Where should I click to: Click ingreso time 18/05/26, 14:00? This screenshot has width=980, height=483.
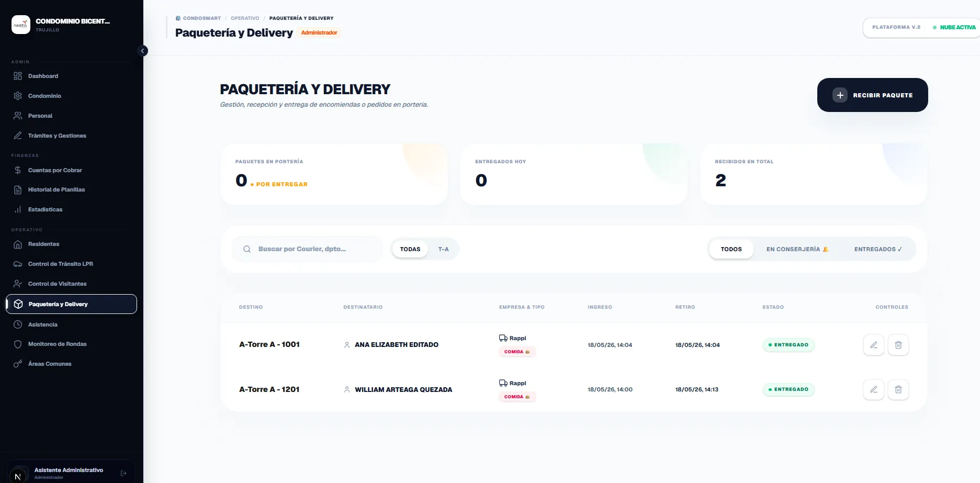610,389
